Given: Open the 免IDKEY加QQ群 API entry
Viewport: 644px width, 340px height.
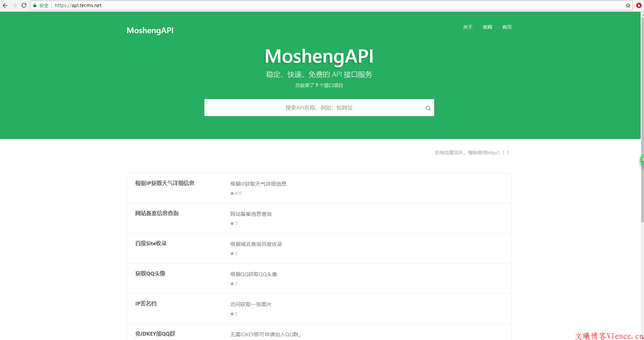Looking at the screenshot, I should click(155, 334).
